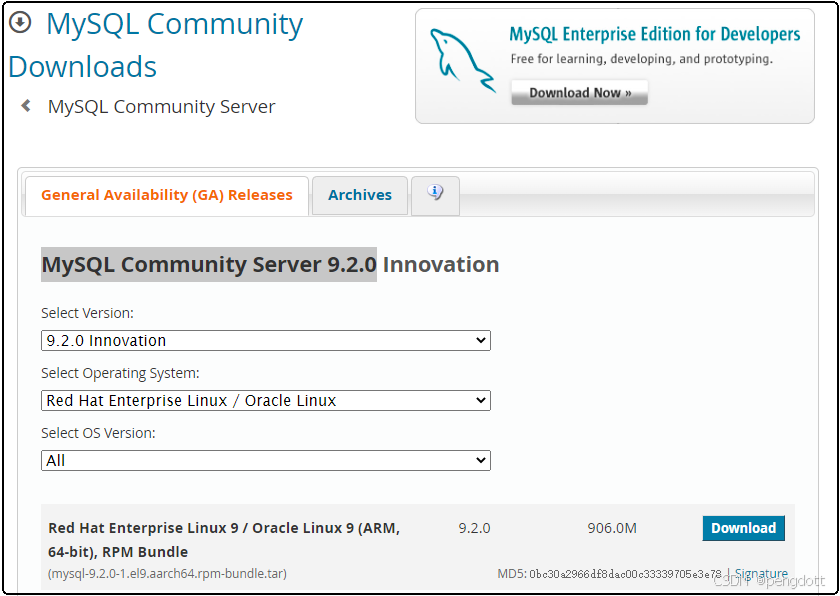Go back to MySQL Community Server link
This screenshot has height=596, width=840.
[x=161, y=107]
